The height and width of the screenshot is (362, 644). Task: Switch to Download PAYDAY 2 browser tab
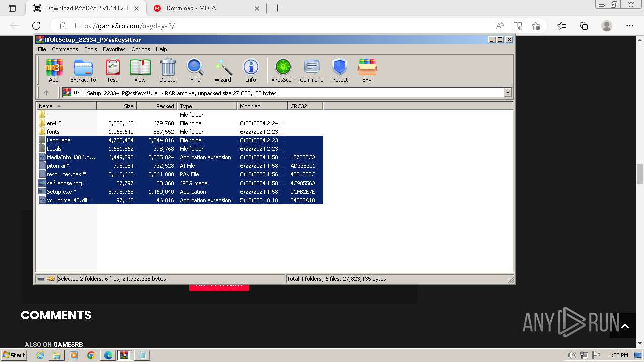tap(87, 8)
